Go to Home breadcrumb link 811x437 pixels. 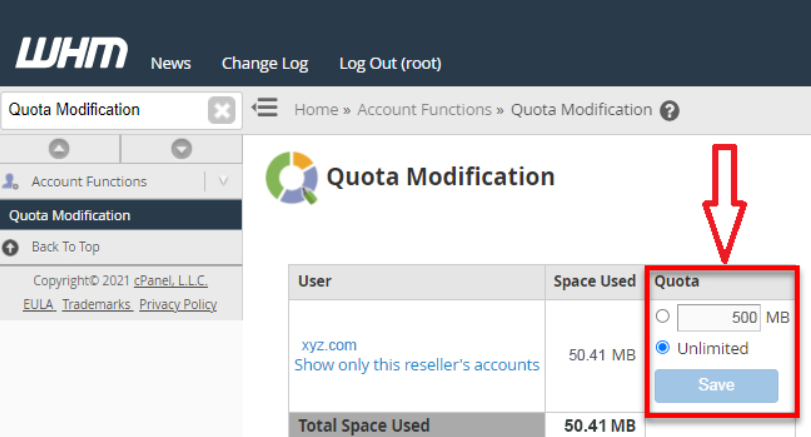pyautogui.click(x=316, y=110)
